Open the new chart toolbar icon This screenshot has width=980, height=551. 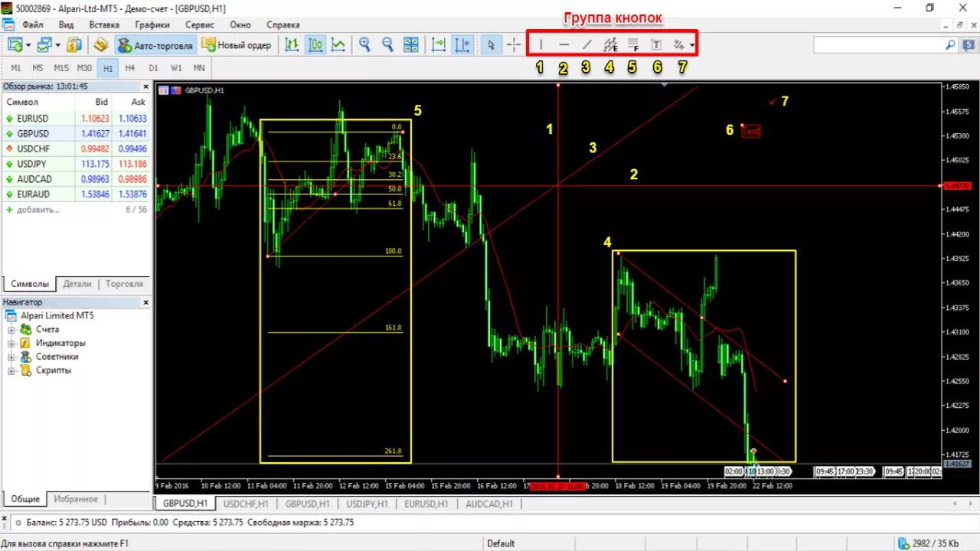point(15,45)
